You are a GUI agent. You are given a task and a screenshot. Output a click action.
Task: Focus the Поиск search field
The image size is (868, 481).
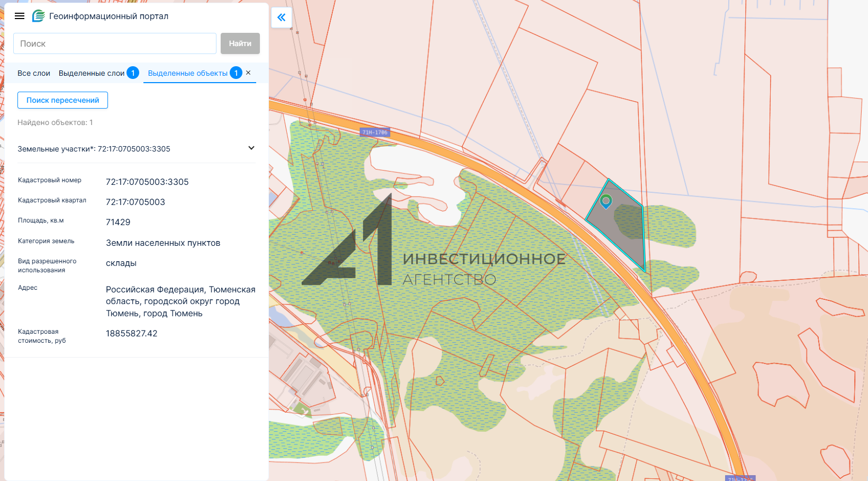(x=114, y=43)
